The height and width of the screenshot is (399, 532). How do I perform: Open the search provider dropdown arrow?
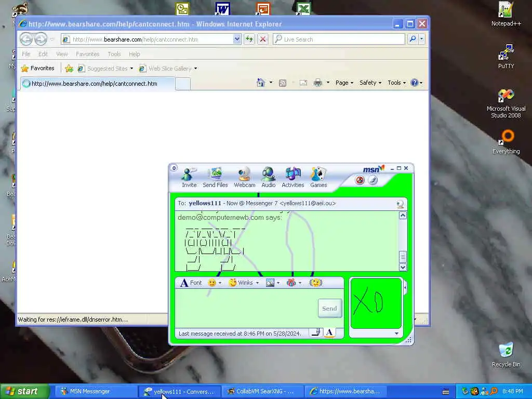pos(422,39)
